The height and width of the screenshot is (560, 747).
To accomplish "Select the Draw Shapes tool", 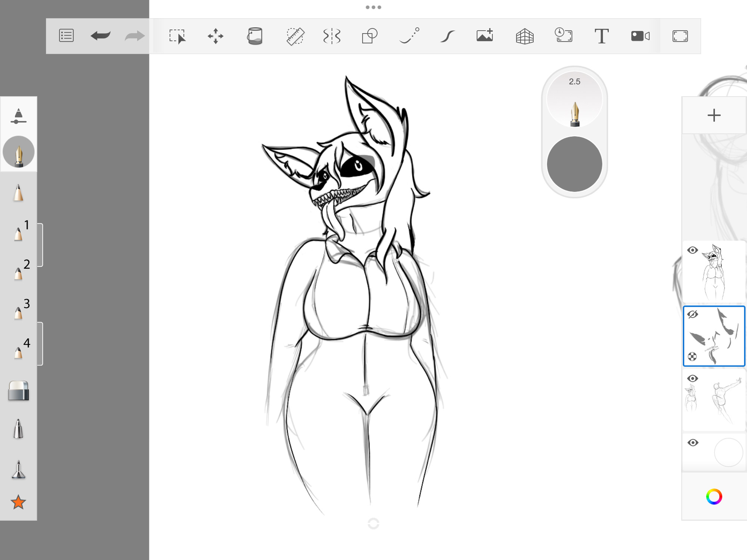I will 370,36.
